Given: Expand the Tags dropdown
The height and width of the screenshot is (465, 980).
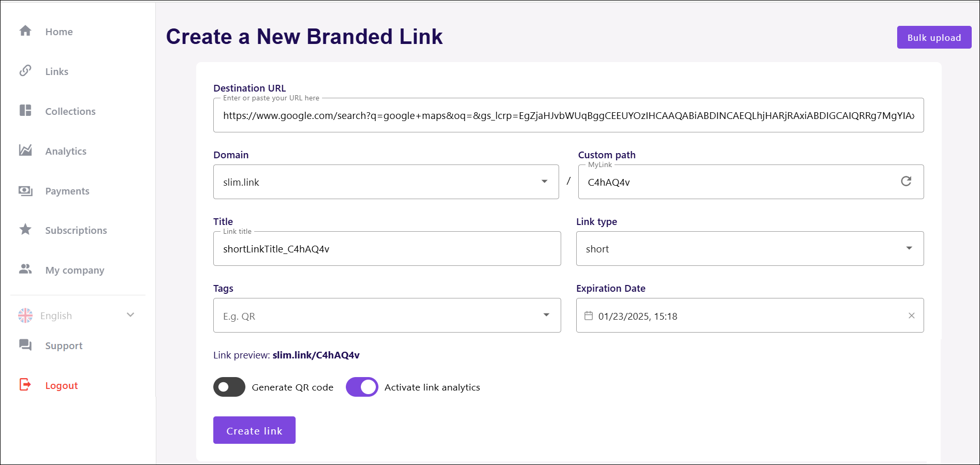Looking at the screenshot, I should coord(387,315).
